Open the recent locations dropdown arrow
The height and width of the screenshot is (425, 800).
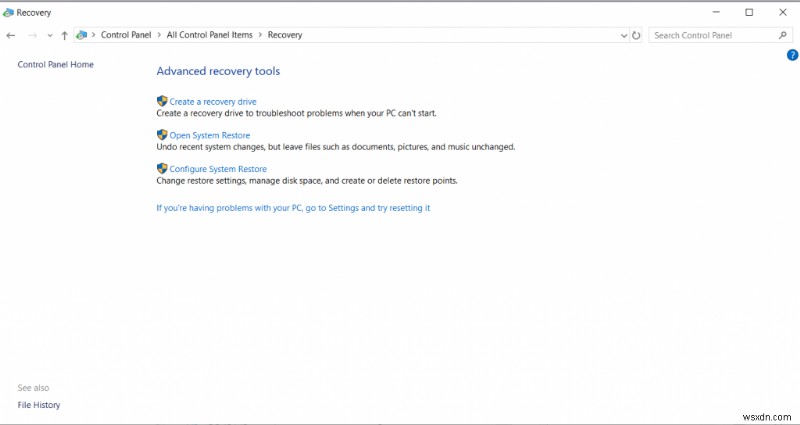point(50,35)
